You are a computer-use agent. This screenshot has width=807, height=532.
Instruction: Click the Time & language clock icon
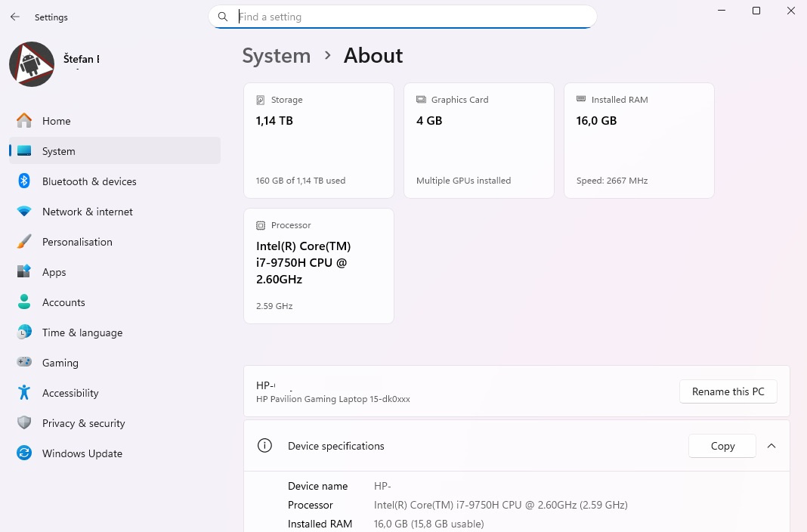click(x=24, y=332)
